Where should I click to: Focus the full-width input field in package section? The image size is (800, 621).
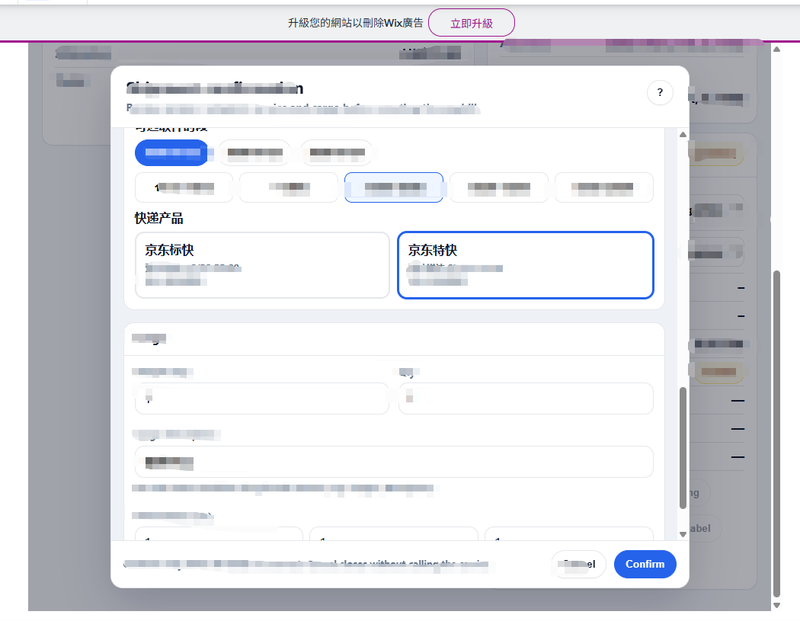[394, 462]
